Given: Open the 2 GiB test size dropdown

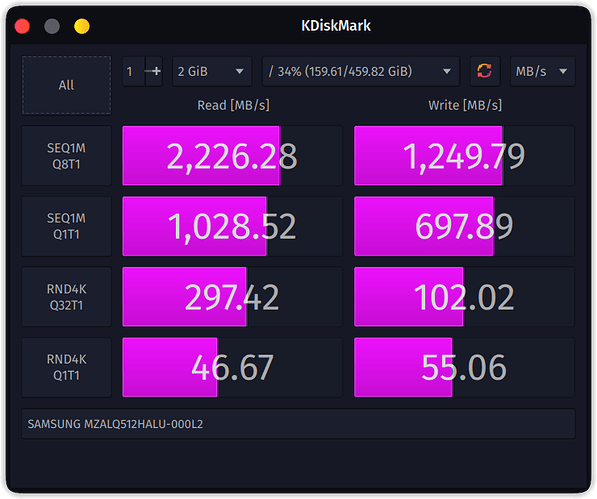Looking at the screenshot, I should click(212, 71).
